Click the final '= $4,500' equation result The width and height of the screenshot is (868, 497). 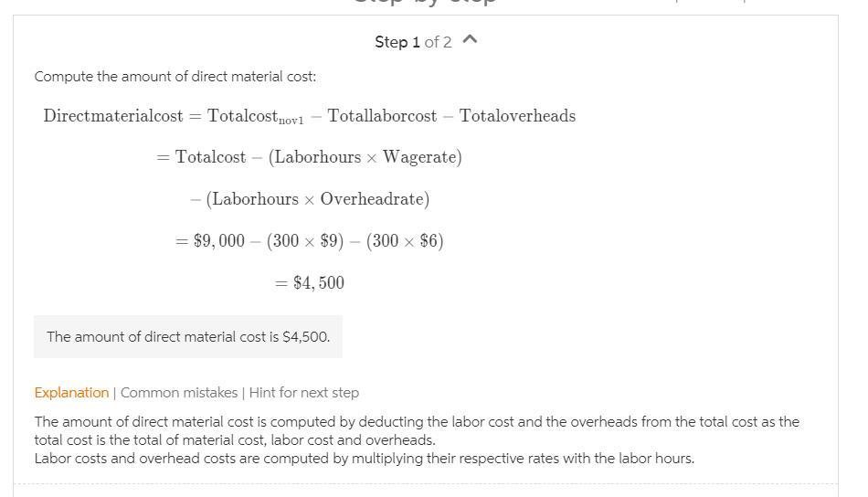[x=310, y=283]
